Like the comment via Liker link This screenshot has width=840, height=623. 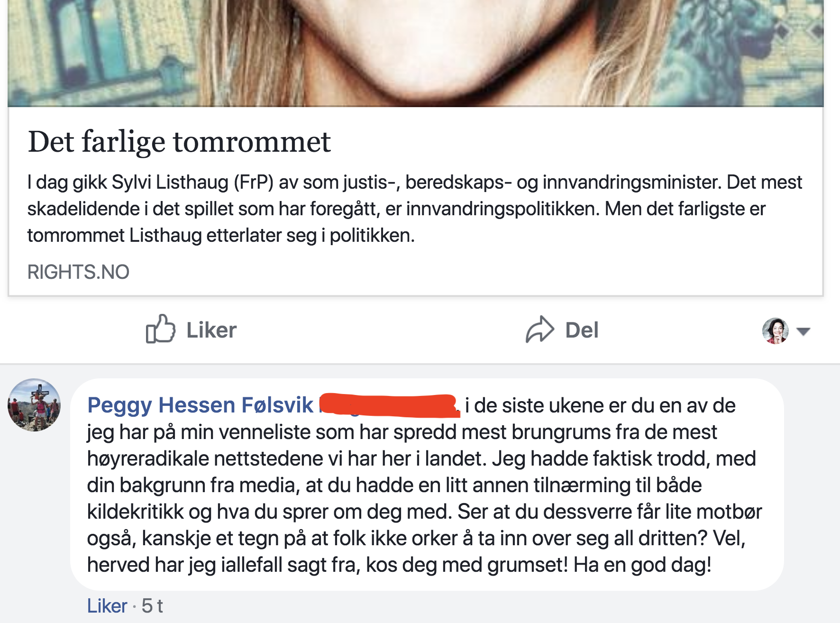tap(107, 606)
